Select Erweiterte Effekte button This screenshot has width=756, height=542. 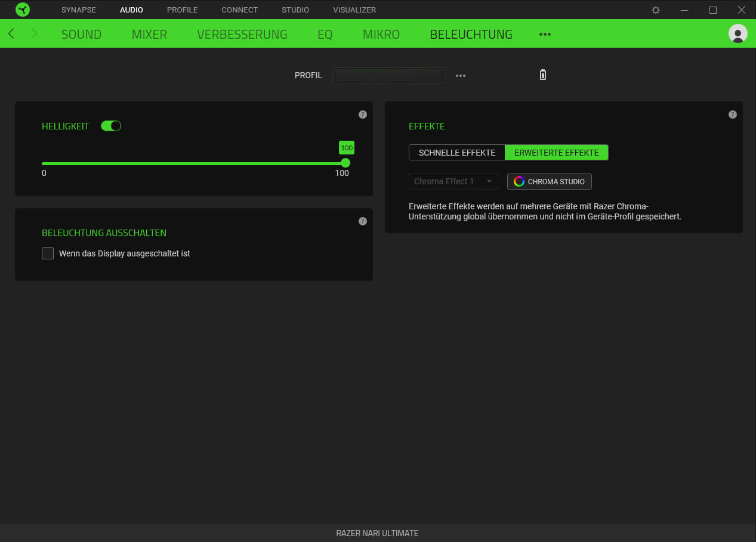[x=556, y=153]
